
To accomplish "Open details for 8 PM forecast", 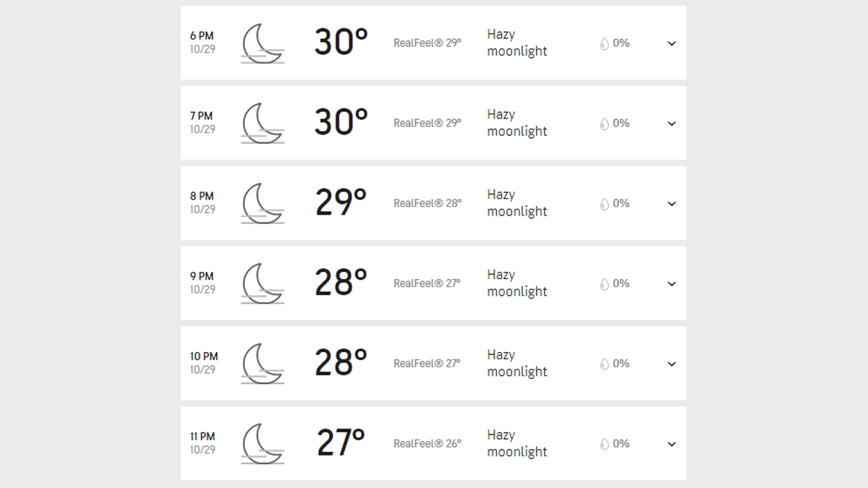I will point(671,204).
